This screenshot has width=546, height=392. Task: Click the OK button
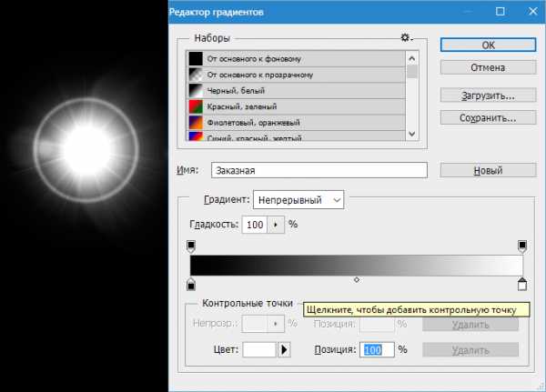pos(488,45)
